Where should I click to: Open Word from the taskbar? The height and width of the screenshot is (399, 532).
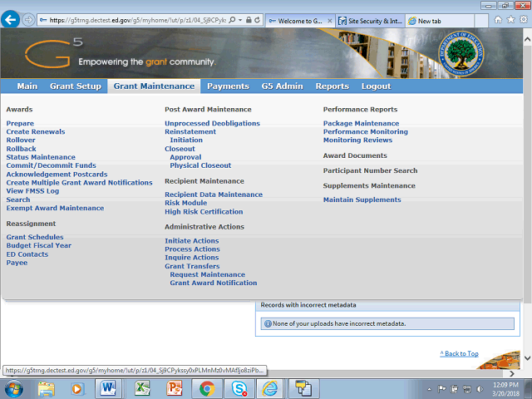click(108, 388)
